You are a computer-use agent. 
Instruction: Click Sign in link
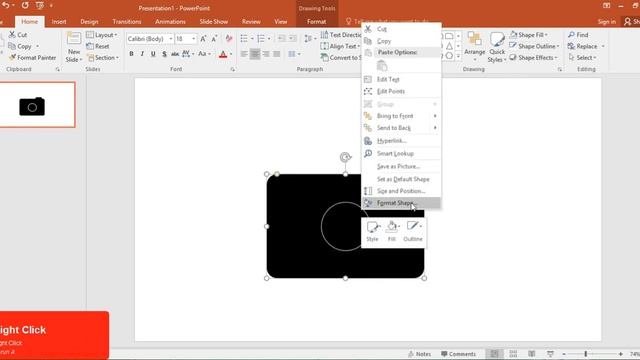click(607, 22)
